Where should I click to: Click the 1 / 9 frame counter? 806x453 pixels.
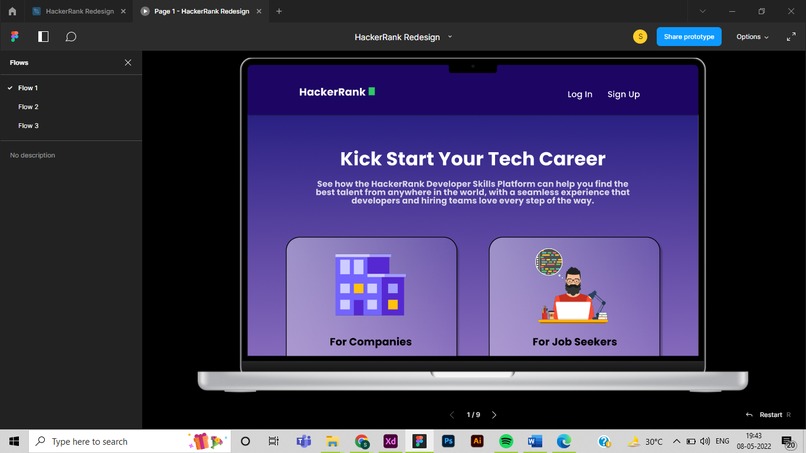tap(473, 414)
